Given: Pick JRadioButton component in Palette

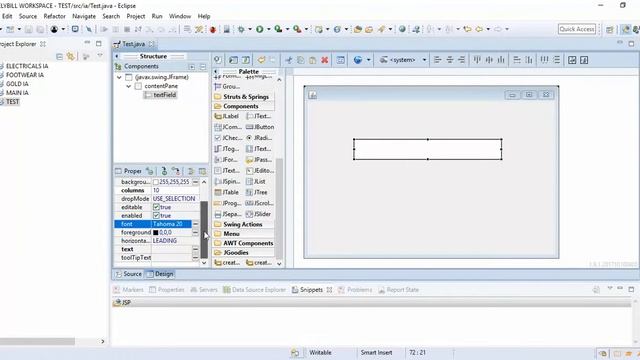Looking at the screenshot, I should point(259,138).
